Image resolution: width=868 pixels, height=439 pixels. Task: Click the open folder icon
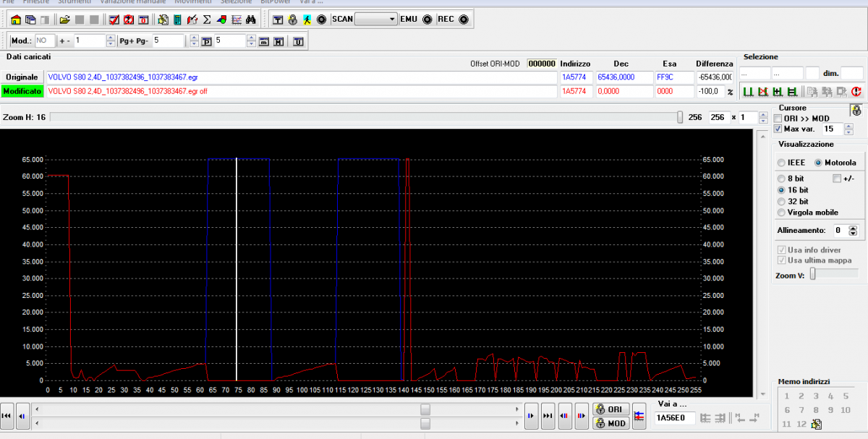(64, 20)
